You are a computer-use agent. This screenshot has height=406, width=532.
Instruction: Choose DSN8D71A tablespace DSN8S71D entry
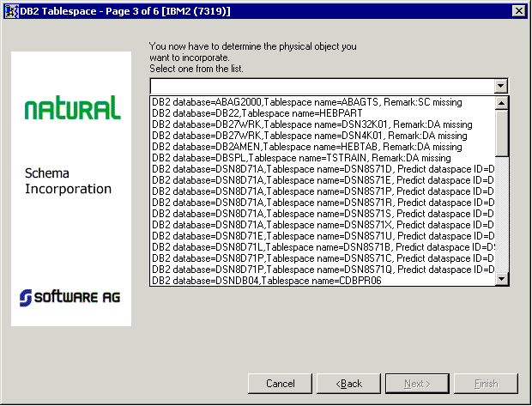point(317,169)
